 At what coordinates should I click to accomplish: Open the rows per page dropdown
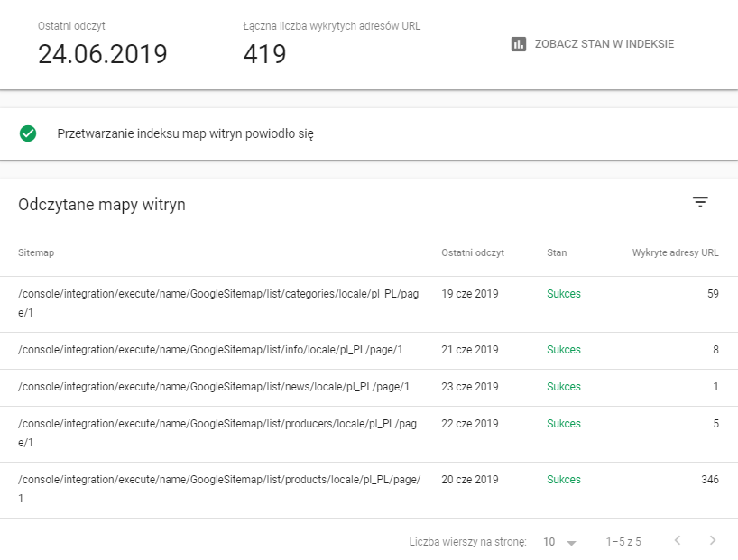point(559,542)
